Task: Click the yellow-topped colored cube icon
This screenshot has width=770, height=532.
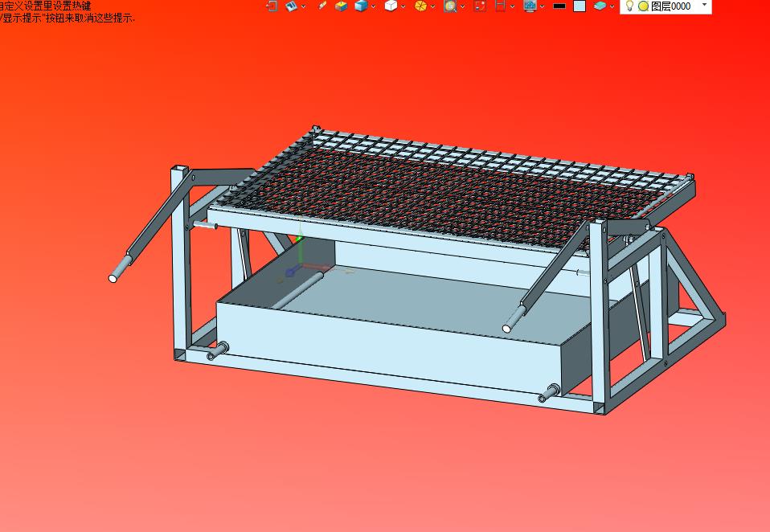Action: point(341,6)
